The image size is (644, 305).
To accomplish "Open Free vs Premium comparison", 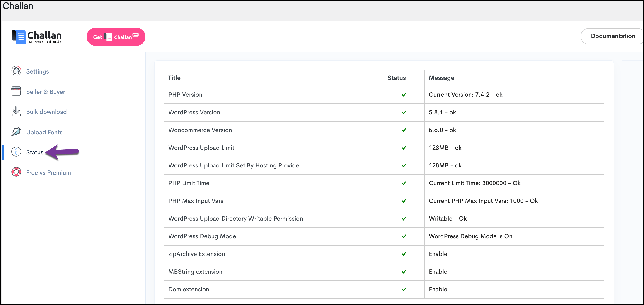I will click(48, 172).
